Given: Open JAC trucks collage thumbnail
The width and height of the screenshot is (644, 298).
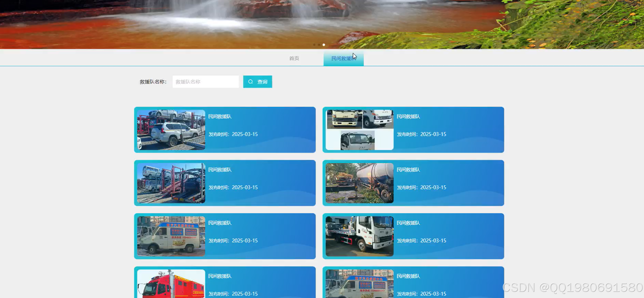Looking at the screenshot, I should (359, 130).
